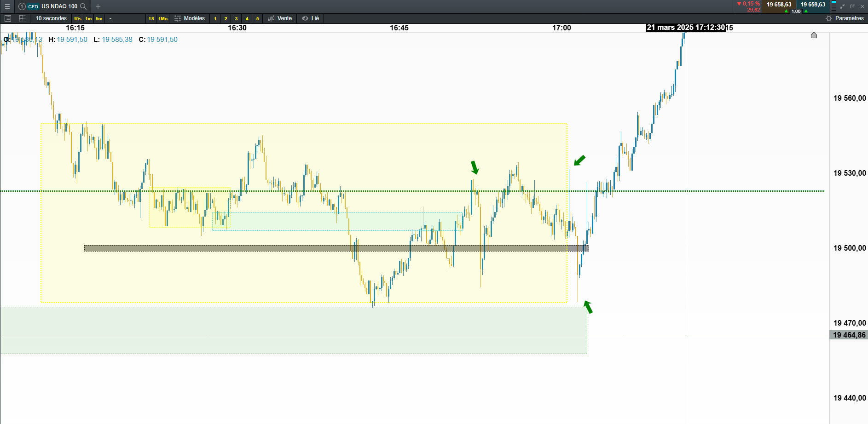Add a new chart tab

click(x=98, y=6)
